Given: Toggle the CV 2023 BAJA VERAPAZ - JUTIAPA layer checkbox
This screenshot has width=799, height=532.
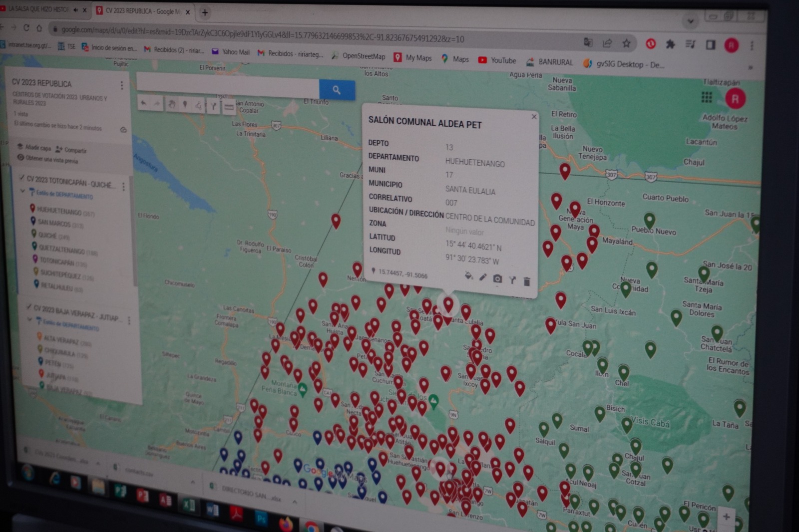Looking at the screenshot, I should pos(28,307).
